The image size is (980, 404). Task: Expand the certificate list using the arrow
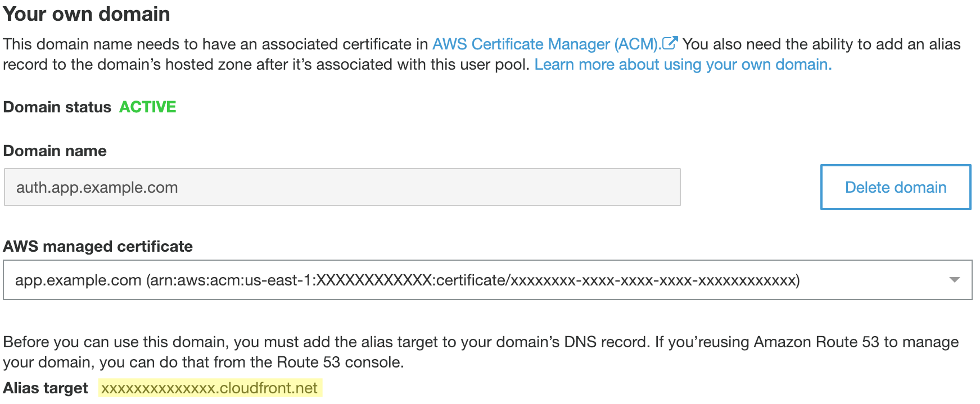(x=954, y=280)
